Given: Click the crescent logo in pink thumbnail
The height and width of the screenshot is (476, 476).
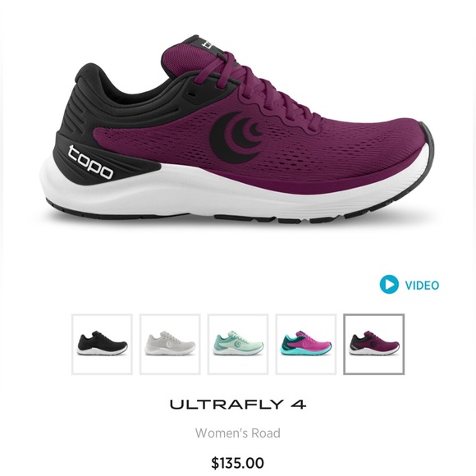Looking at the screenshot, I should (x=307, y=344).
